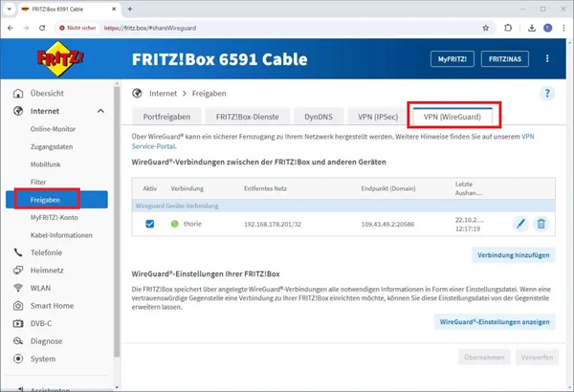Open Online-Monitor in sidebar
Screen dimensions: 574x392
pyautogui.click(x=53, y=129)
